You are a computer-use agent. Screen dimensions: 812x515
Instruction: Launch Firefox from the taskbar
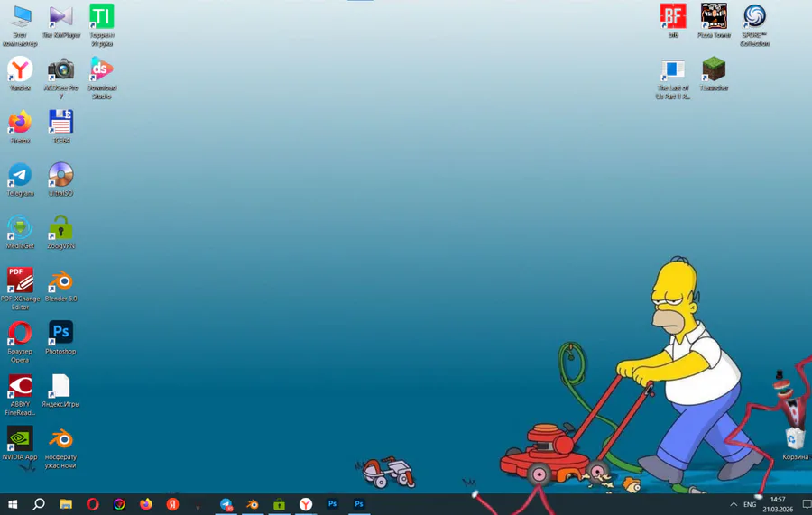(146, 504)
